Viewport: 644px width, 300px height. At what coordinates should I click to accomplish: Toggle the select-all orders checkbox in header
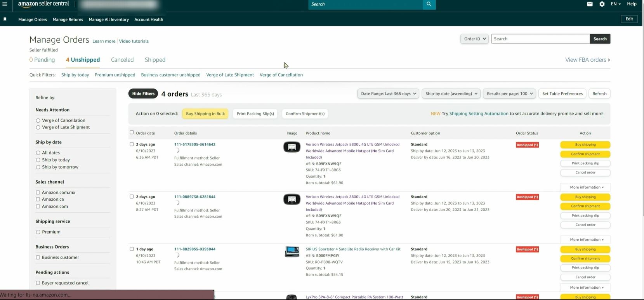(132, 132)
